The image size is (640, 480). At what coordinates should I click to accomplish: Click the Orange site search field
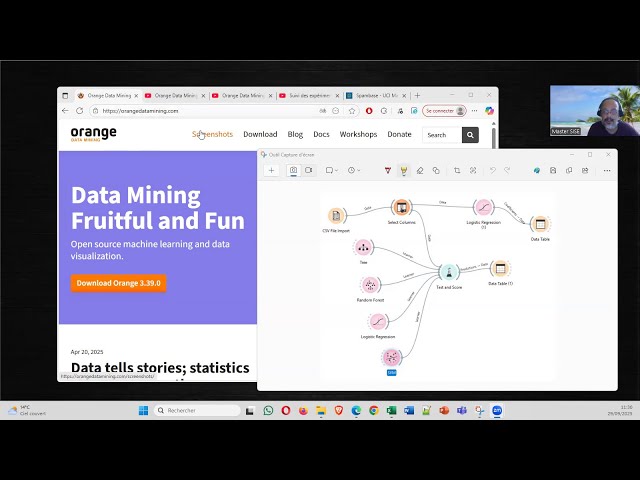442,135
